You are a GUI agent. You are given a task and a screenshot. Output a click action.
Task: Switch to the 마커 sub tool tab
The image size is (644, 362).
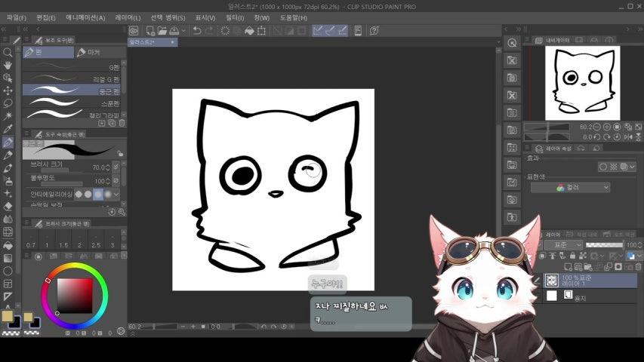click(x=88, y=53)
